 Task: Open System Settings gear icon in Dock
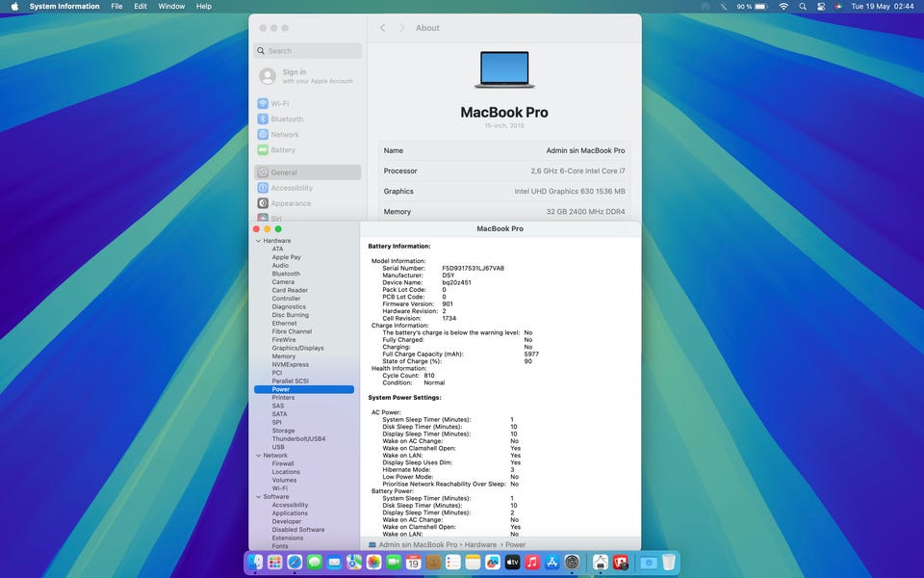(x=572, y=562)
